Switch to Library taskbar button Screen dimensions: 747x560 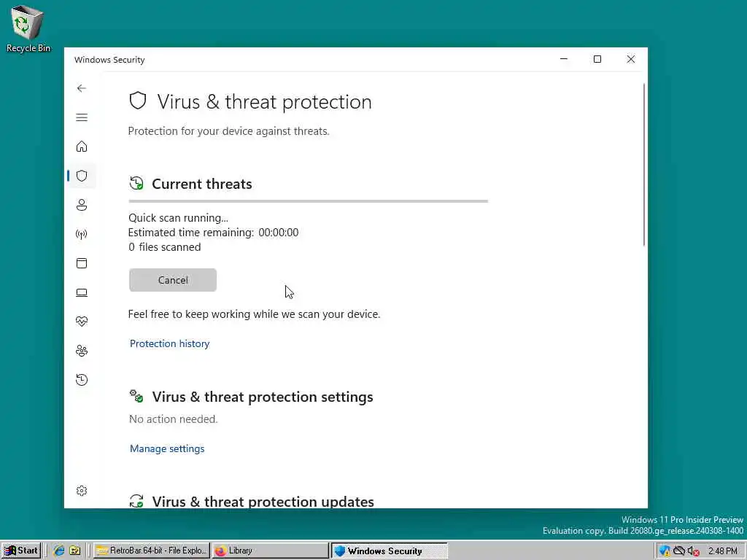(270, 551)
